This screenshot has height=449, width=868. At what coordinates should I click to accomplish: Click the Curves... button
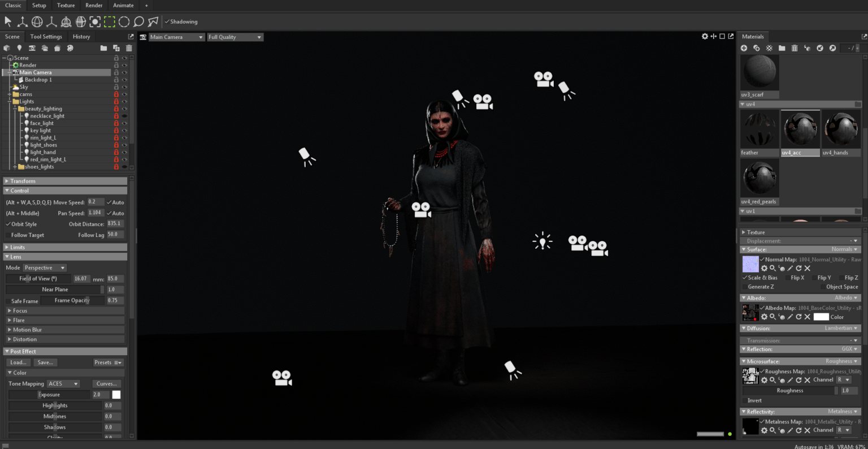107,383
